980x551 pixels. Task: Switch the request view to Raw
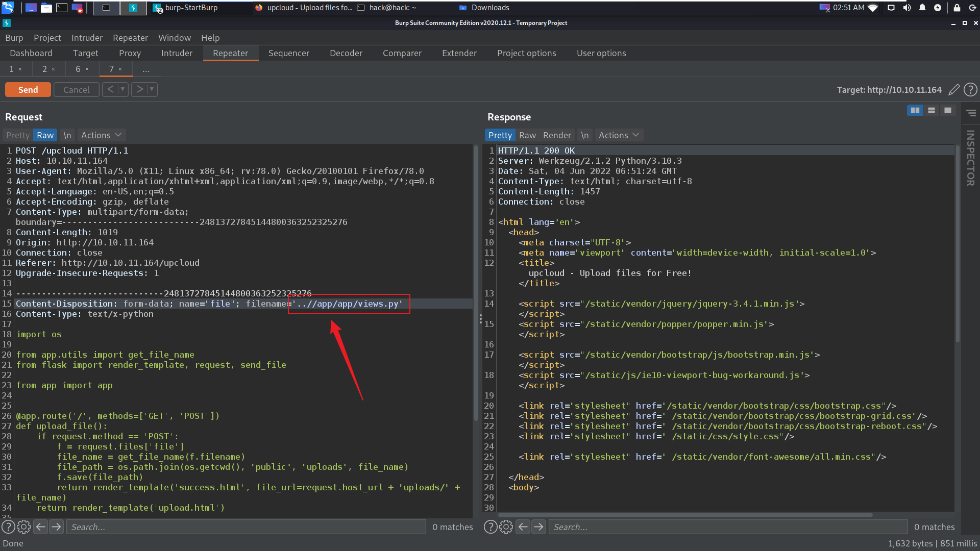(45, 135)
